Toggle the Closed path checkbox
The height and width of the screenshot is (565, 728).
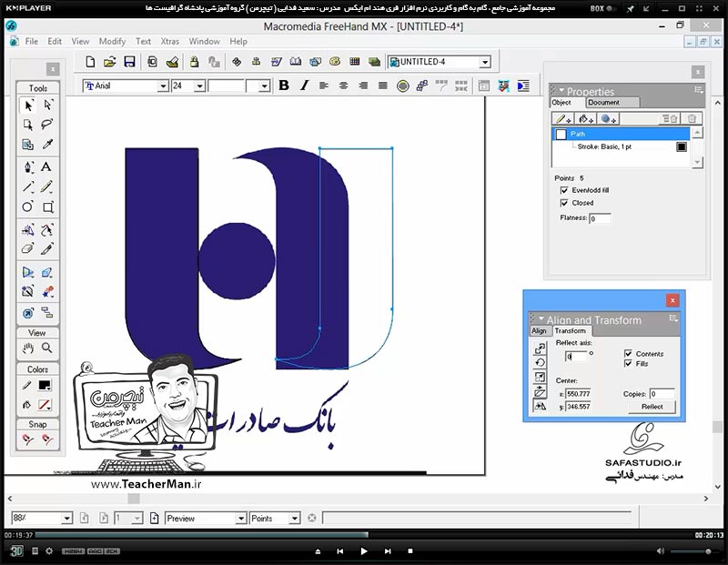[x=564, y=203]
